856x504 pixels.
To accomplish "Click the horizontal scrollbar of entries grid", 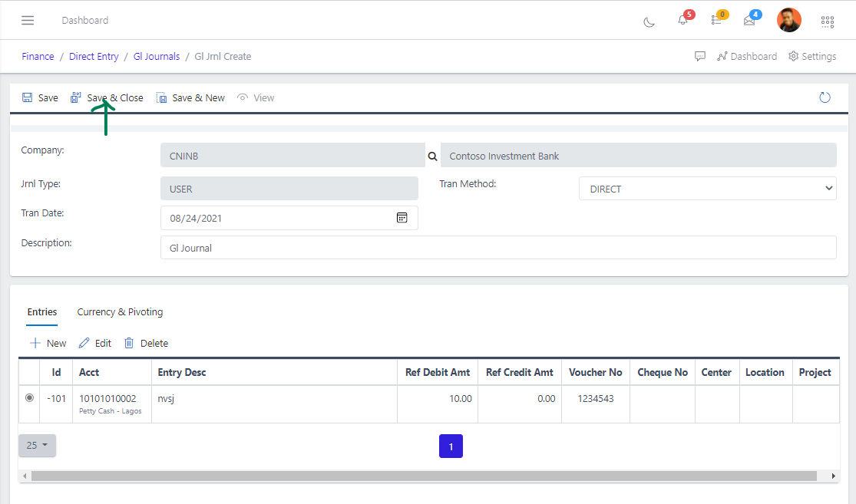I will [424, 476].
